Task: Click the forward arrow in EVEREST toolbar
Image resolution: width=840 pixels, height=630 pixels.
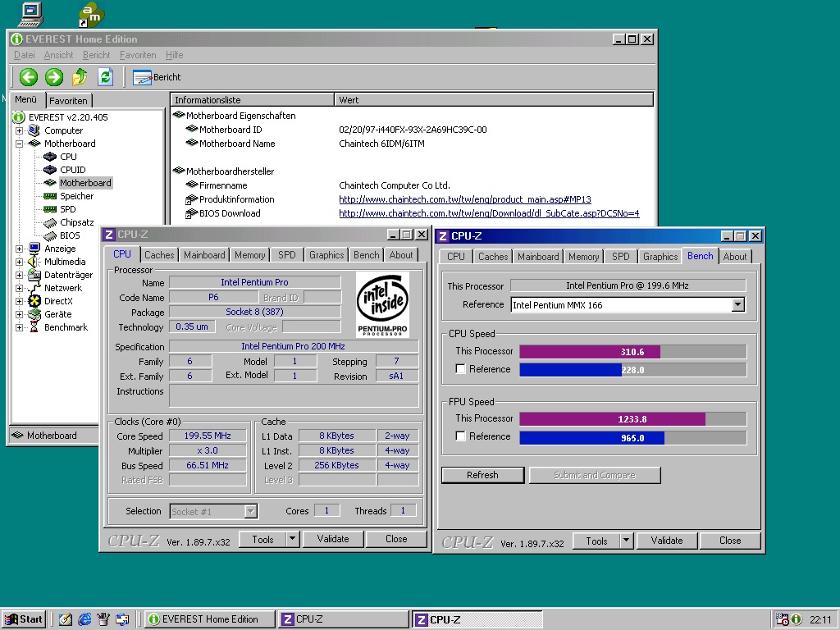Action: [x=52, y=76]
